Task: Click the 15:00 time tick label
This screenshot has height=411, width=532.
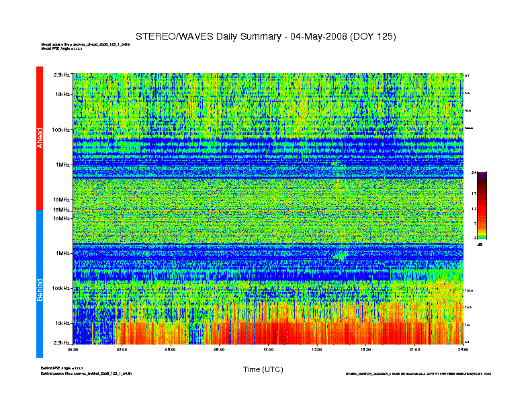Action: [317, 349]
